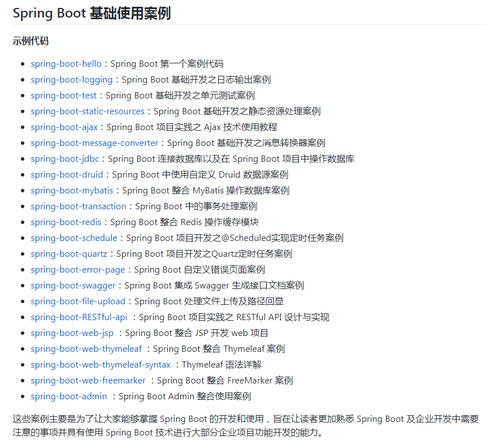The width and height of the screenshot is (504, 440).
Task: Follow the spring-boot-RESTful-api link
Action: click(79, 317)
